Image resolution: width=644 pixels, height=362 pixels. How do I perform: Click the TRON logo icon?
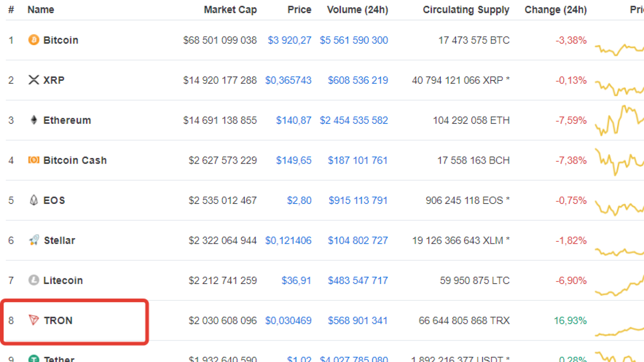[x=34, y=320]
